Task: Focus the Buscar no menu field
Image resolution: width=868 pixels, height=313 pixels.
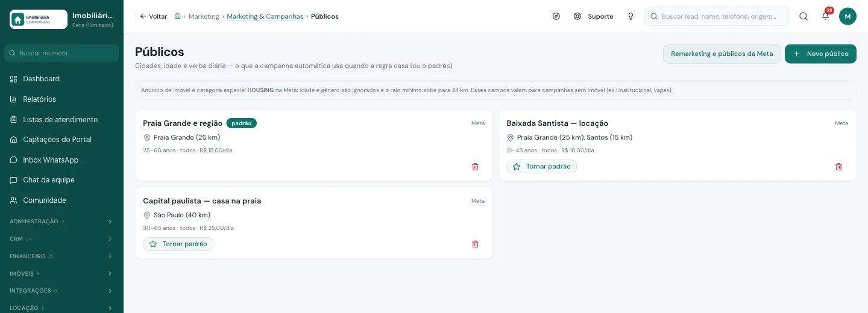Action: coord(61,53)
